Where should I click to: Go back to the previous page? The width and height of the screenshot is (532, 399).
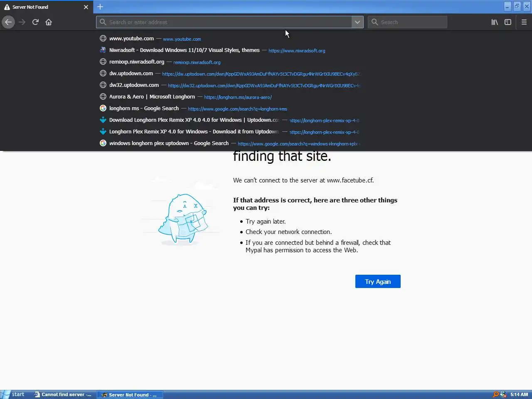click(8, 22)
